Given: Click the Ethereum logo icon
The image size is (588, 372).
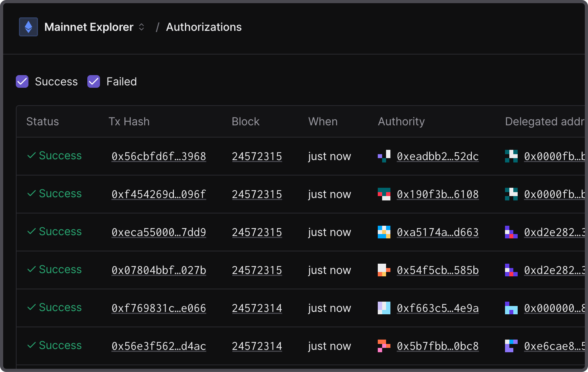Looking at the screenshot, I should pyautogui.click(x=28, y=27).
